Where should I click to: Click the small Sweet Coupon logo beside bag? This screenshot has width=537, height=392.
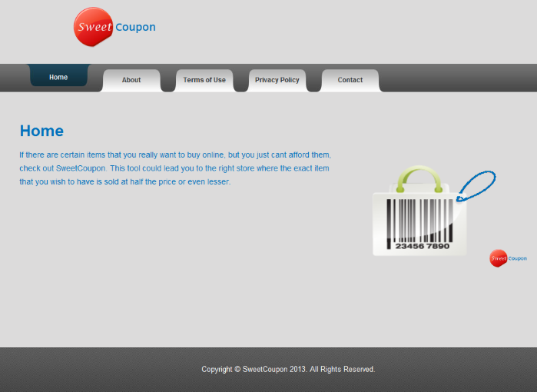pyautogui.click(x=508, y=258)
